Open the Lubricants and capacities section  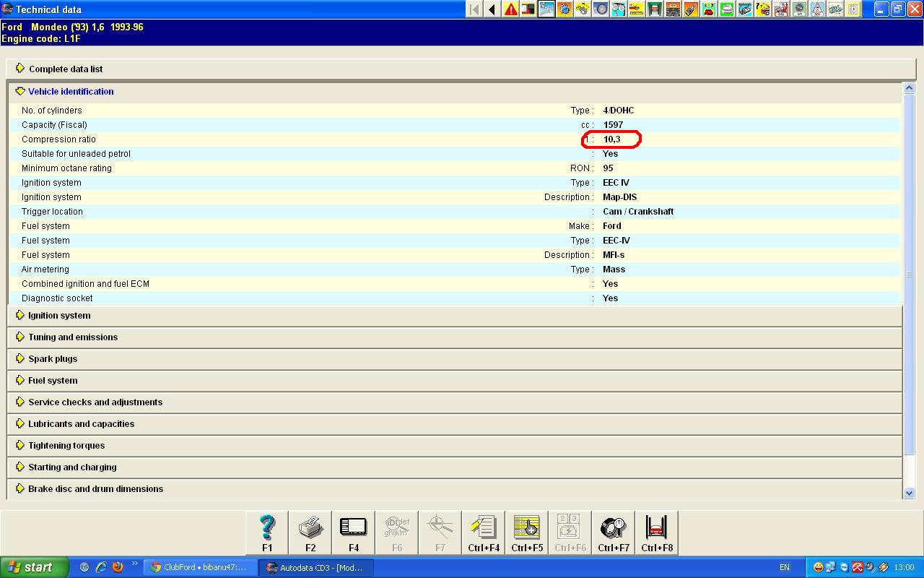pyautogui.click(x=81, y=424)
